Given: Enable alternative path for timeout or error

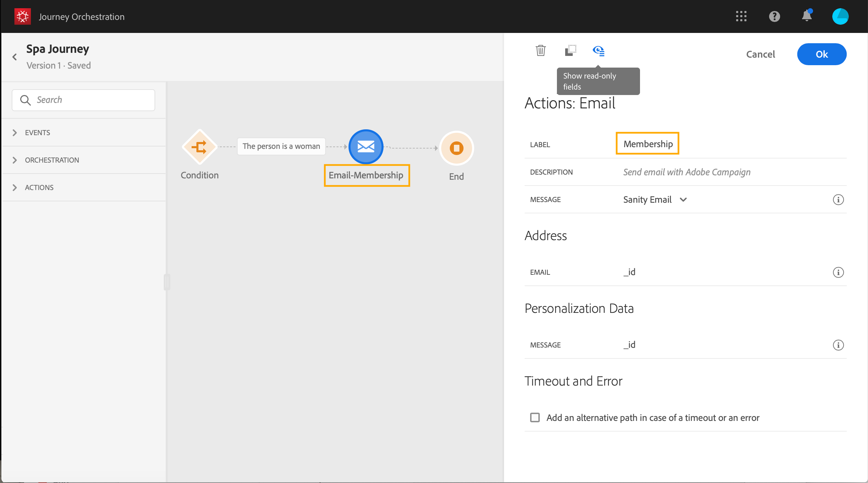Looking at the screenshot, I should click(x=535, y=417).
